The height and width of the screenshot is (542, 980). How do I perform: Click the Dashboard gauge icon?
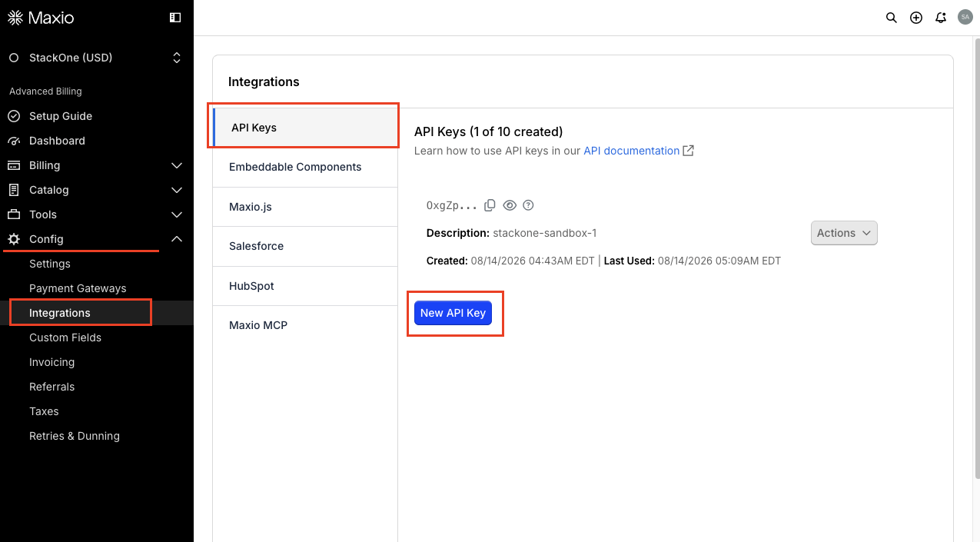click(14, 141)
